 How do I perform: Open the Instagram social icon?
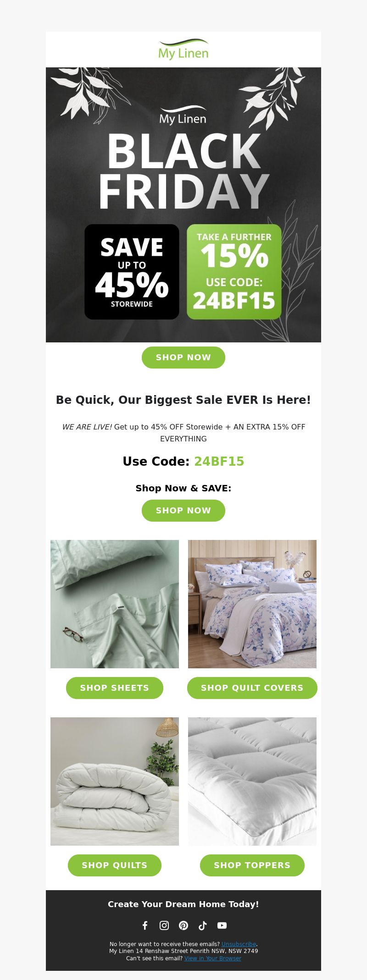point(164,925)
